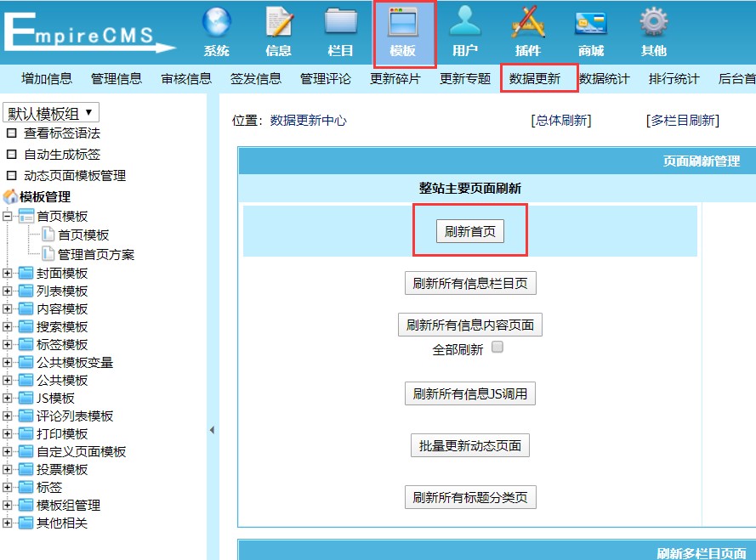Expand the 封面模板 tree node
The height and width of the screenshot is (560, 756).
(x=8, y=274)
